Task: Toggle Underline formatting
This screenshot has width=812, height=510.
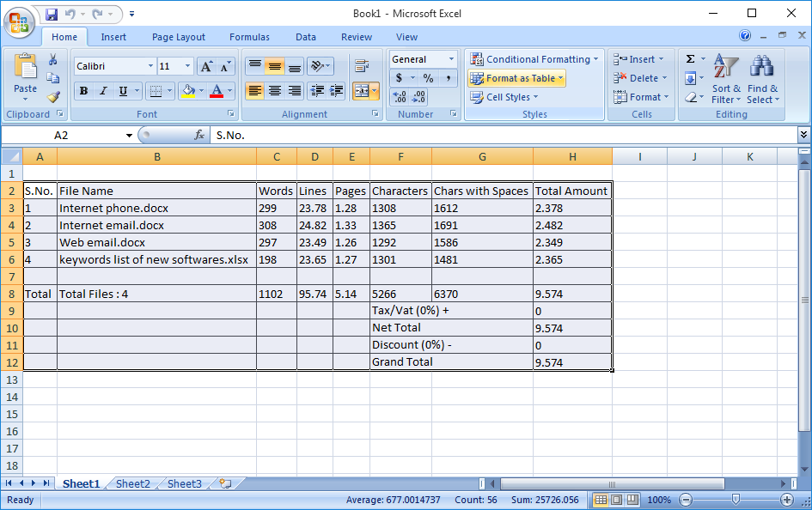Action: [x=123, y=91]
